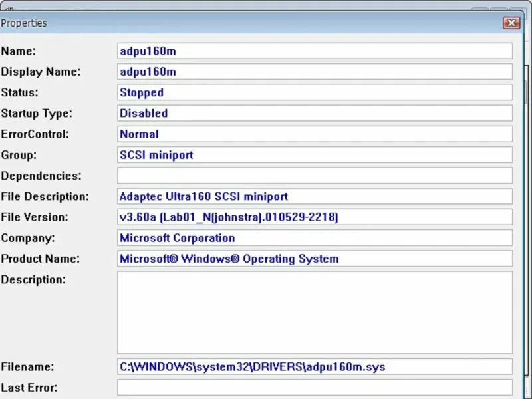Screen dimensions: 532x399
Task: Click the Status: label
Action: [x=20, y=92]
